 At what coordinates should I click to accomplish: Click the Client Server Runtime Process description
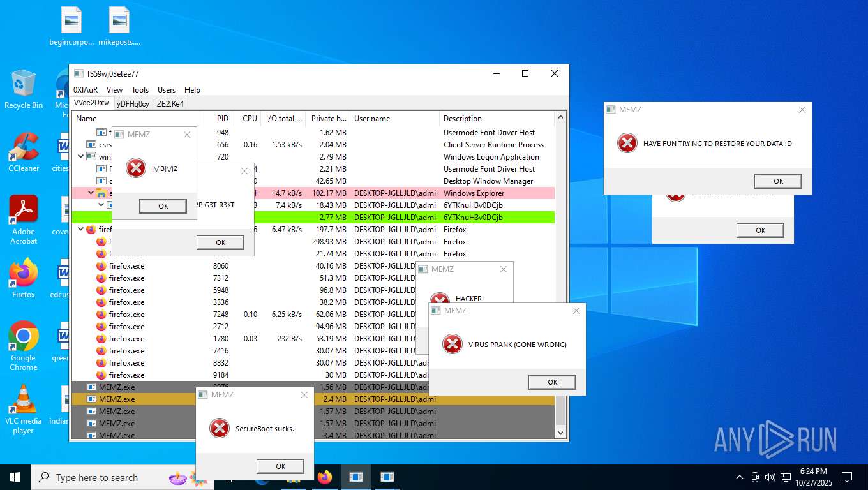pos(493,145)
